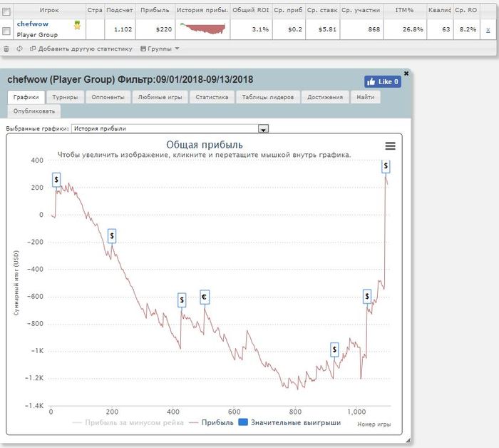Sort by the Ср. ставк column header
Image resolution: width=499 pixels, height=448 pixels.
tap(322, 10)
